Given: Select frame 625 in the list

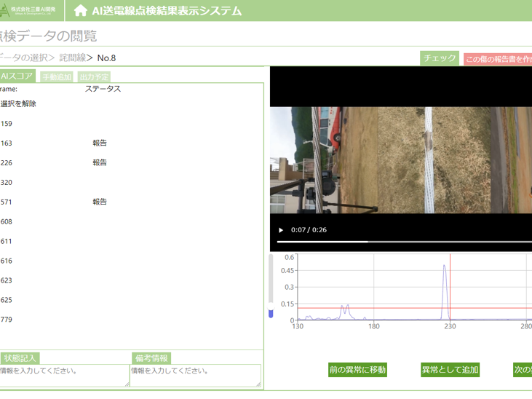Looking at the screenshot, I should pos(7,300).
